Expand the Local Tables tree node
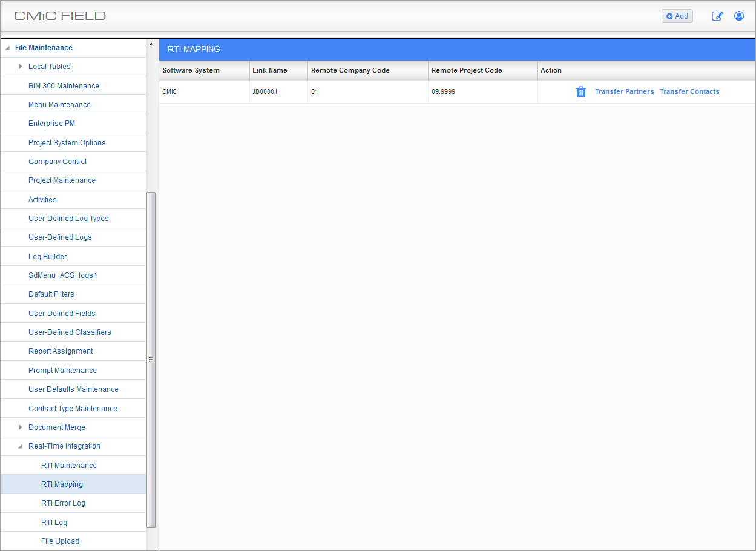 tap(20, 67)
